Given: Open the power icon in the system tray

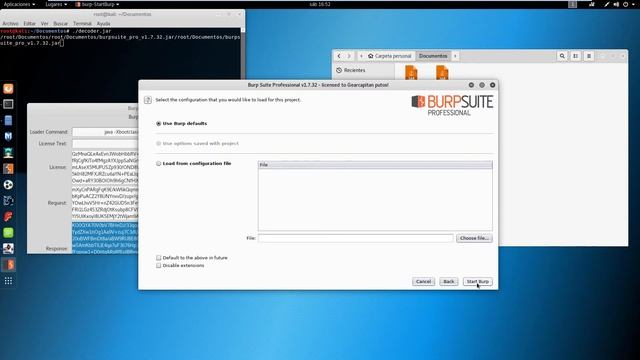Looking at the screenshot, I should point(626,4).
